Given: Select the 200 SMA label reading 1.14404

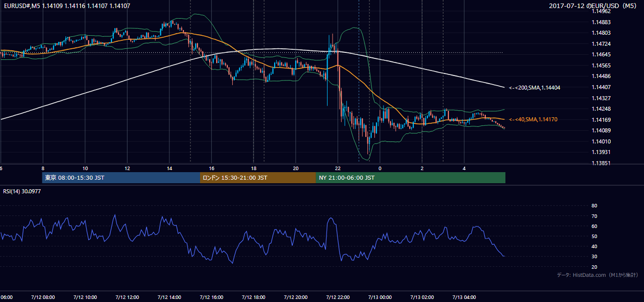Looking at the screenshot, I should point(535,88).
